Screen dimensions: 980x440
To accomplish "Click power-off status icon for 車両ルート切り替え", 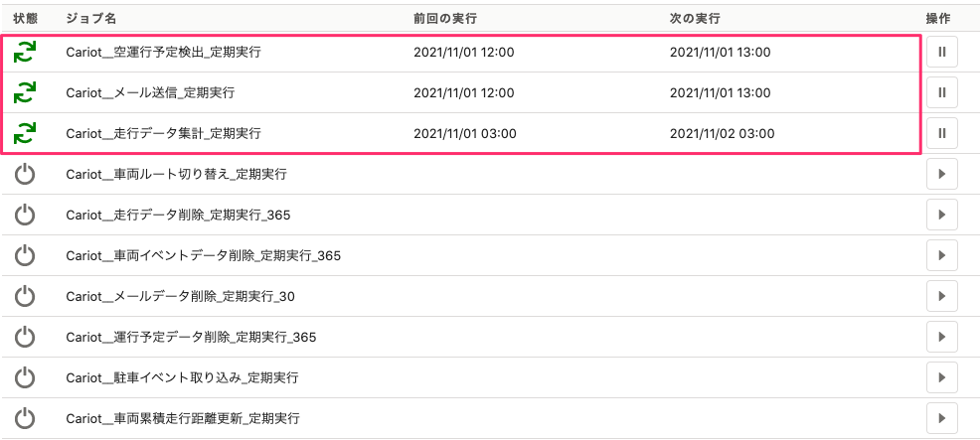I will 25,174.
